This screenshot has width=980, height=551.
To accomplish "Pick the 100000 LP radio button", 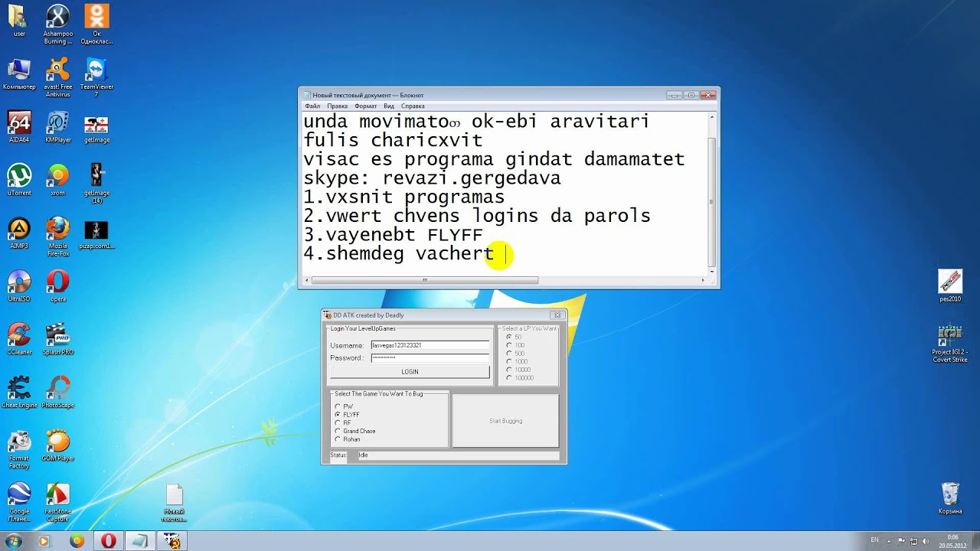I will 509,378.
